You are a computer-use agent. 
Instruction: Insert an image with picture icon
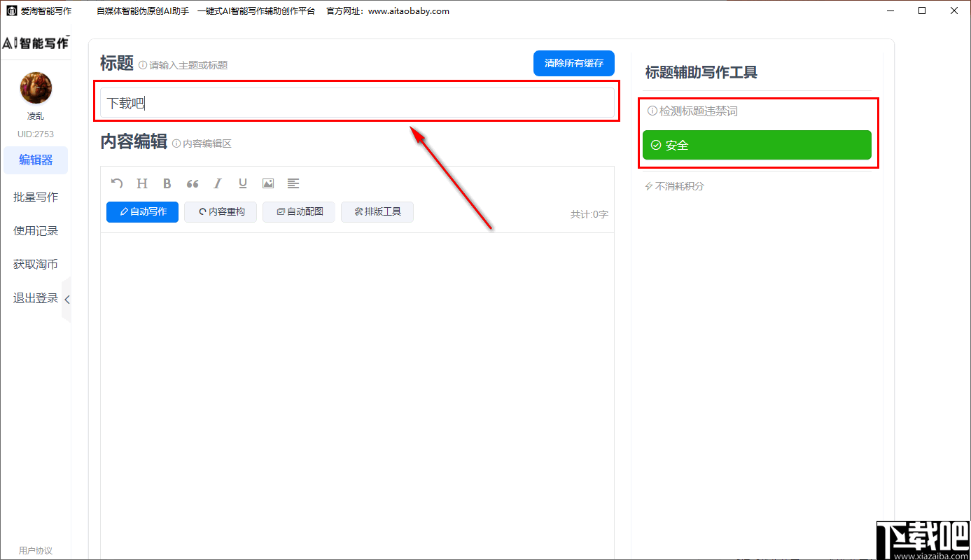[268, 183]
